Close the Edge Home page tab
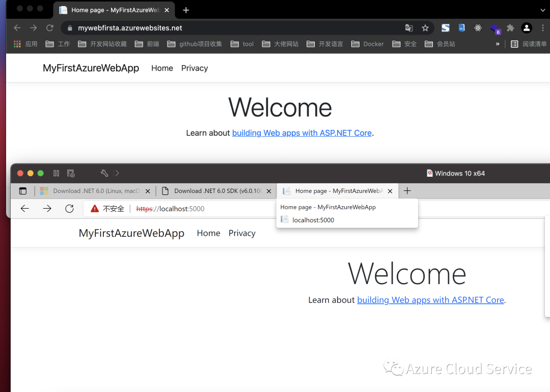This screenshot has height=392, width=550. click(390, 191)
